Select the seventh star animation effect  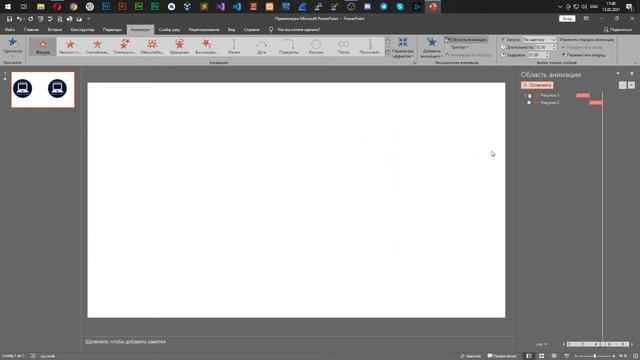(x=207, y=46)
